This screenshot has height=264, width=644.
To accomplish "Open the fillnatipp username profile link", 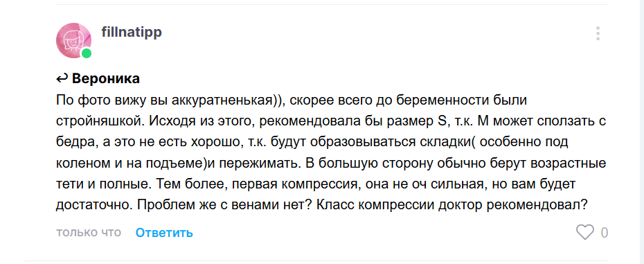I will [132, 32].
